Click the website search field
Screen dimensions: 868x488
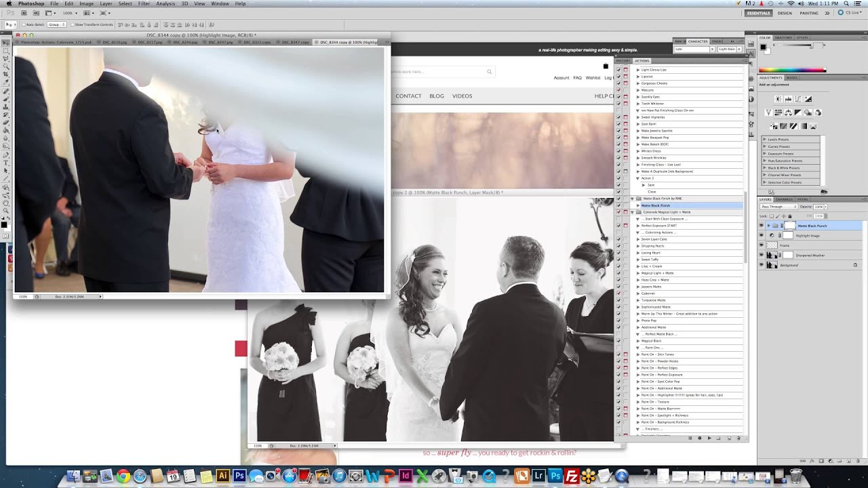tap(442, 71)
